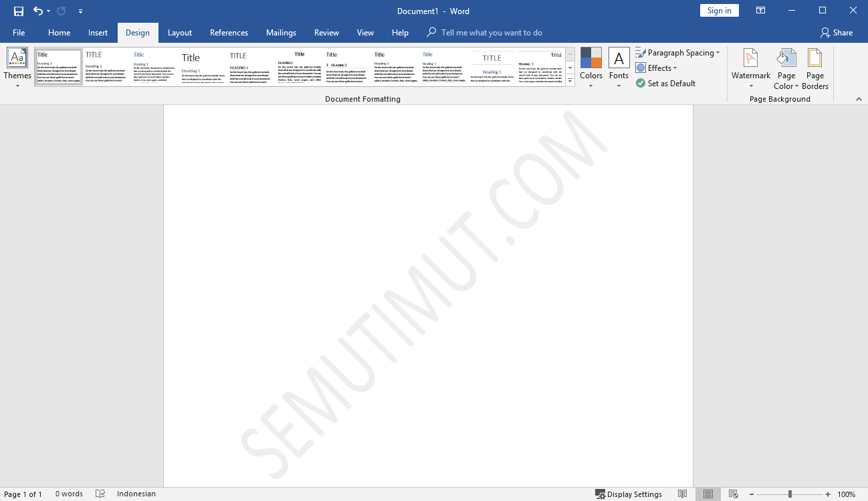Click zoom out minus button
The height and width of the screenshot is (501, 868).
752,494
